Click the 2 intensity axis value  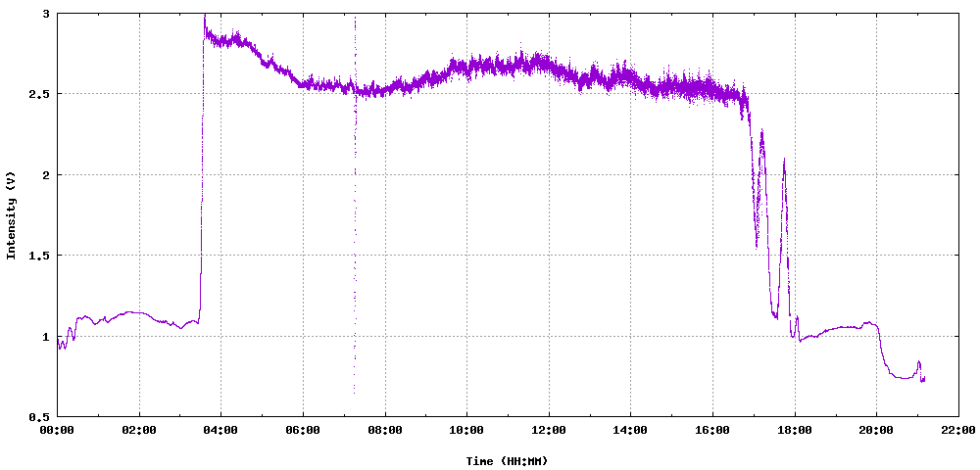click(47, 174)
